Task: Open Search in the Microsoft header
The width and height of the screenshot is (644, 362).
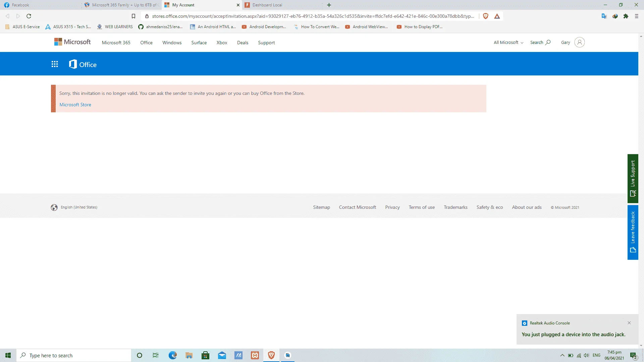Action: pos(540,42)
